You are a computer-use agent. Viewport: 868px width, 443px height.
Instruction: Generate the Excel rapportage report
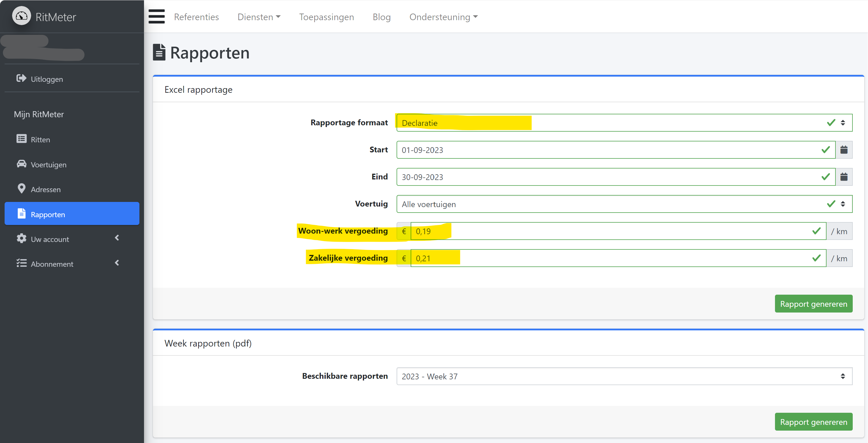click(813, 304)
